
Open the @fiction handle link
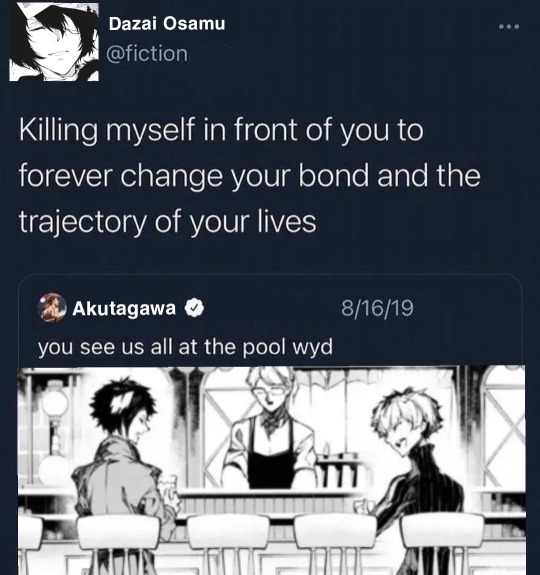147,54
